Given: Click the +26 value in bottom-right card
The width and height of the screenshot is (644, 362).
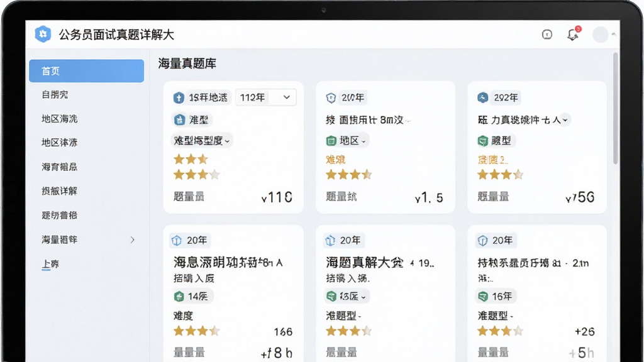Looking at the screenshot, I should pos(585,332).
